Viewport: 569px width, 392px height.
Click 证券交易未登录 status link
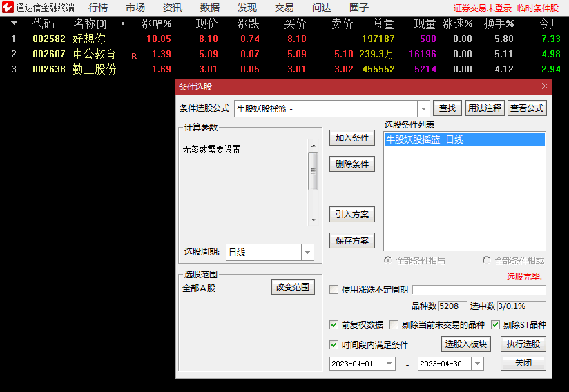[482, 8]
